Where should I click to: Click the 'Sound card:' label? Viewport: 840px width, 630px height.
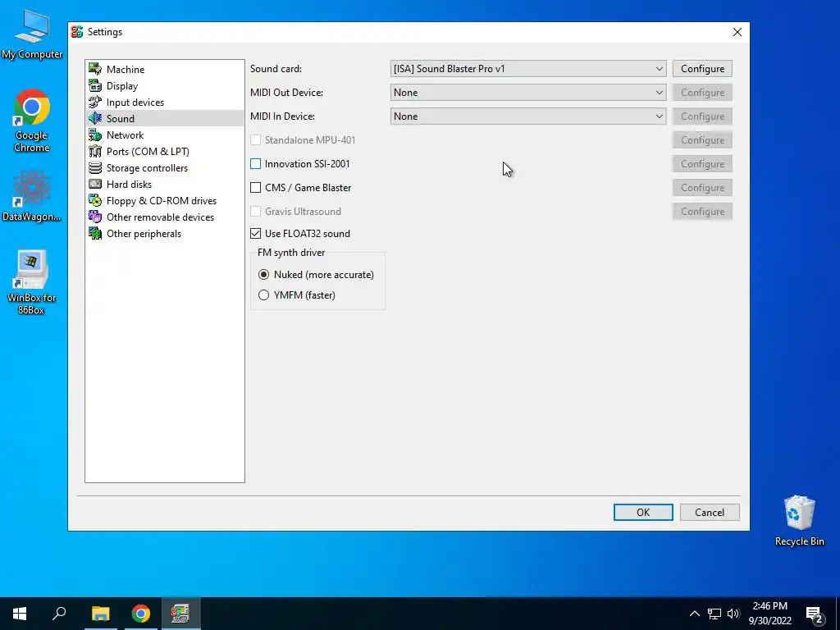pos(276,69)
